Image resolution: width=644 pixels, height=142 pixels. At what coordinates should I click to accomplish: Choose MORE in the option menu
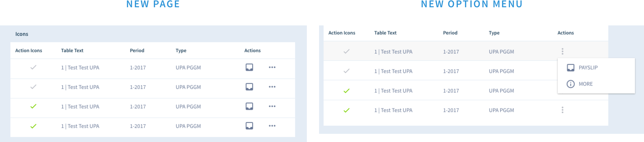point(586,84)
